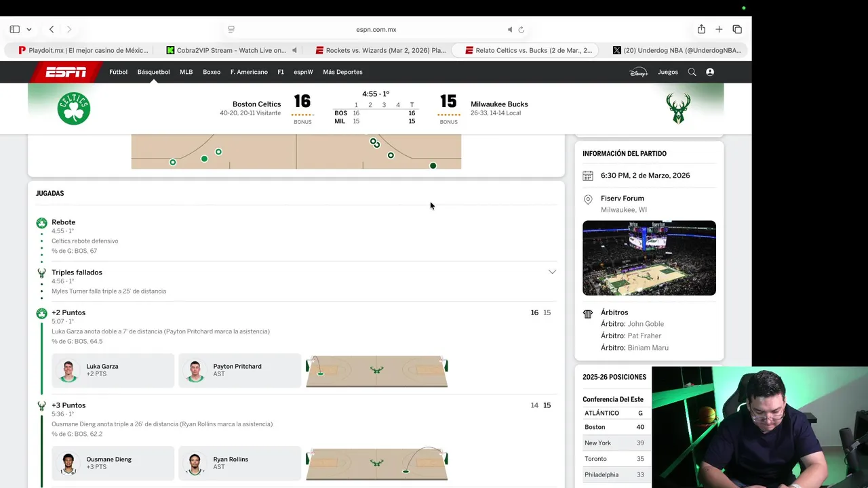The height and width of the screenshot is (488, 868).
Task: Open espnW menu
Action: (303, 72)
